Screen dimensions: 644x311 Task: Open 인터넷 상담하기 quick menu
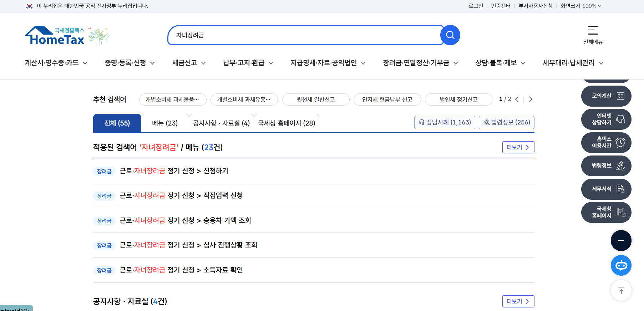click(x=606, y=119)
